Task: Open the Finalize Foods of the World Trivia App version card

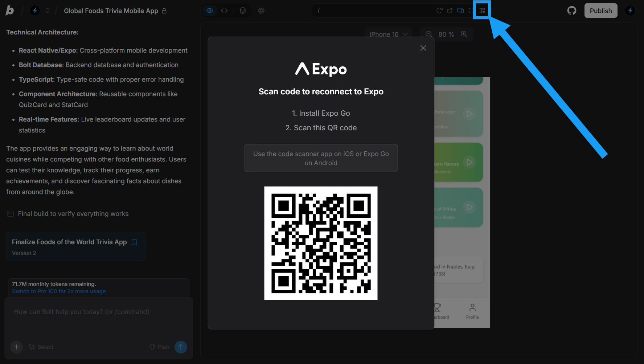Action: [x=76, y=246]
